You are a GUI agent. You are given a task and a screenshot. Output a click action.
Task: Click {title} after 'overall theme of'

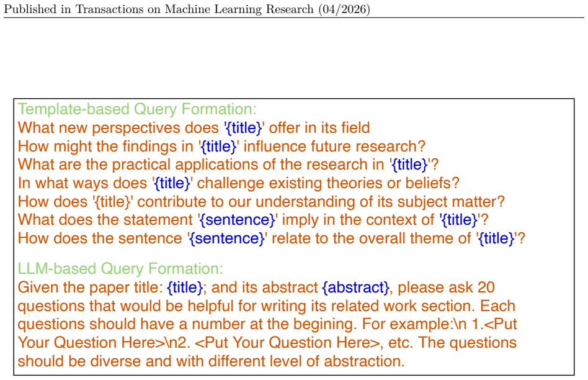(x=496, y=238)
